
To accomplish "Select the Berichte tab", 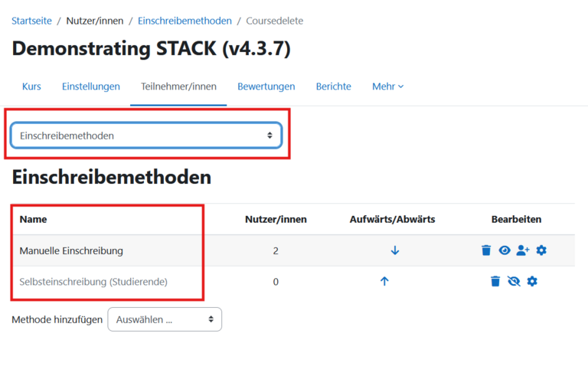I will coord(333,87).
